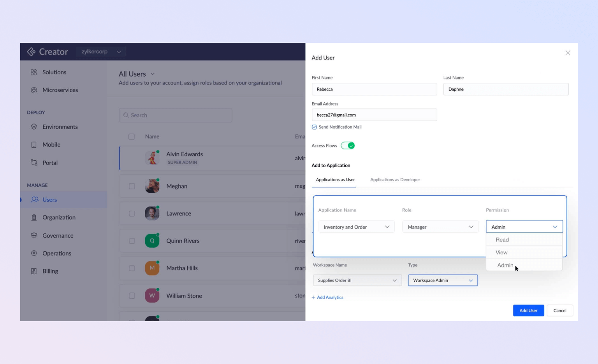
Task: Expand the All Users view chevron
Action: click(x=153, y=74)
